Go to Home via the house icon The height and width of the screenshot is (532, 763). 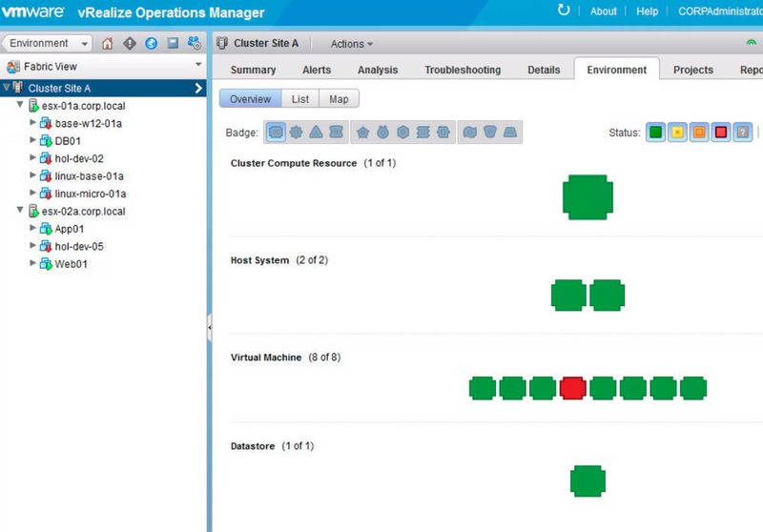tap(107, 43)
